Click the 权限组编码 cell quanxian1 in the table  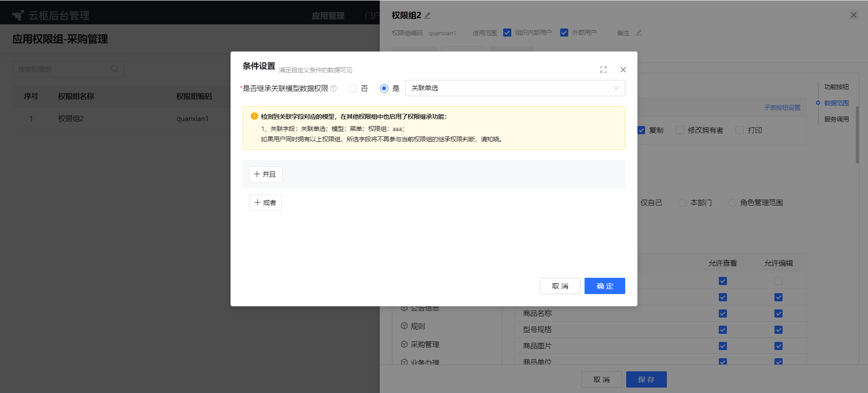[x=193, y=119]
